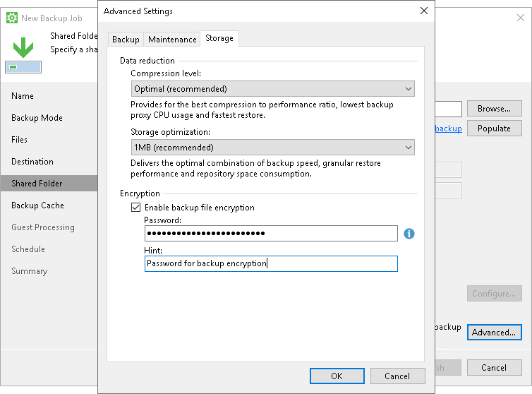
Task: Click into the Hint text field
Action: tap(271, 263)
